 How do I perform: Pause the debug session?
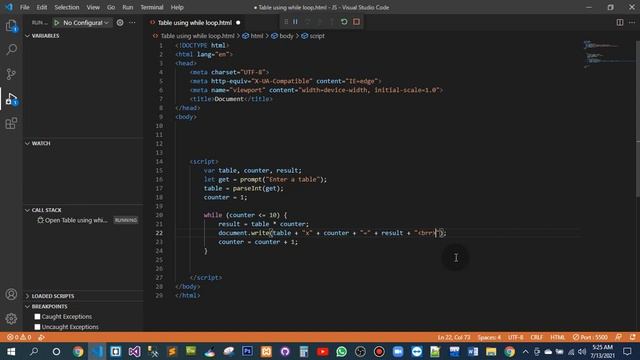tap(295, 22)
